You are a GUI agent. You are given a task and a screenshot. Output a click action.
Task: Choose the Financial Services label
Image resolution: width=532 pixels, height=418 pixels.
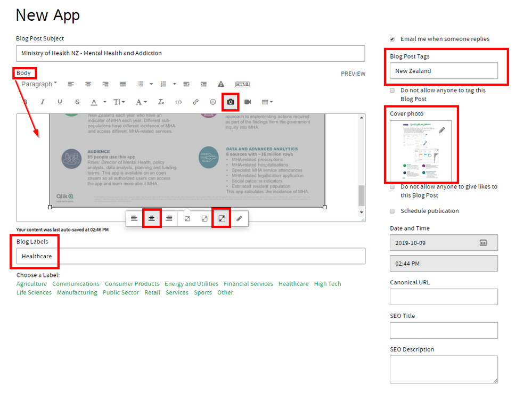point(248,284)
